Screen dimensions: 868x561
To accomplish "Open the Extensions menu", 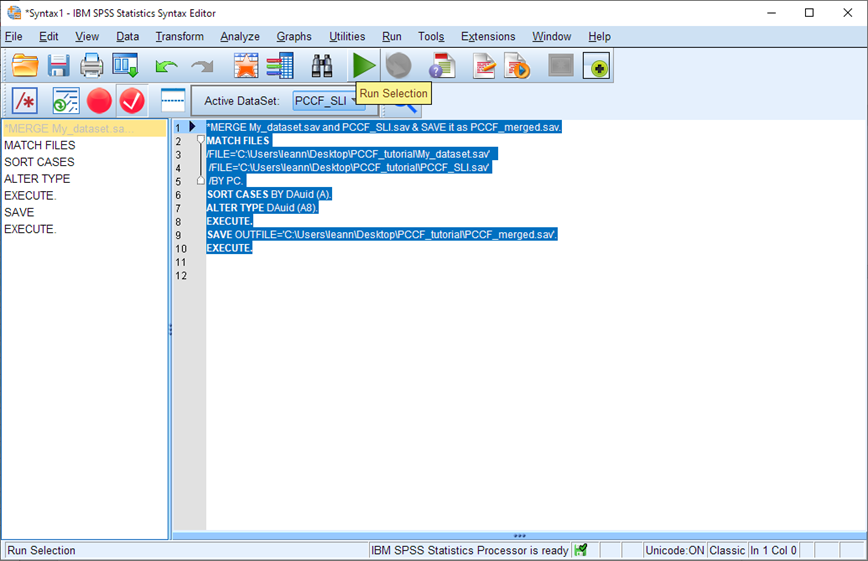I will click(x=488, y=37).
